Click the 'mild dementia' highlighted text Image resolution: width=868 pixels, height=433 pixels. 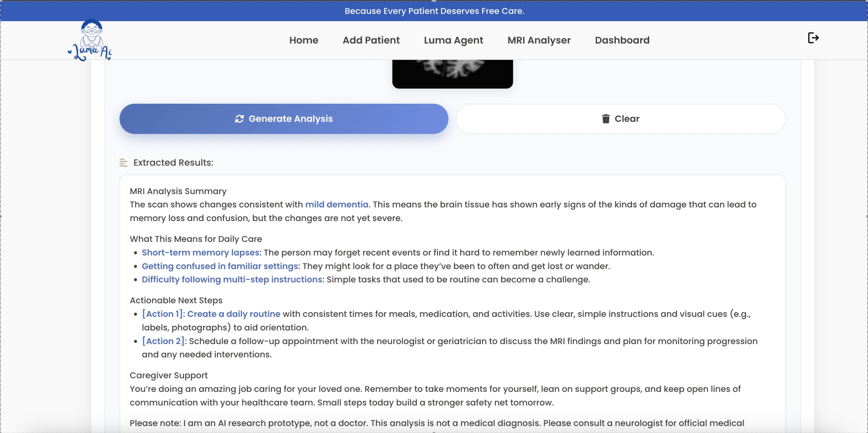click(336, 204)
